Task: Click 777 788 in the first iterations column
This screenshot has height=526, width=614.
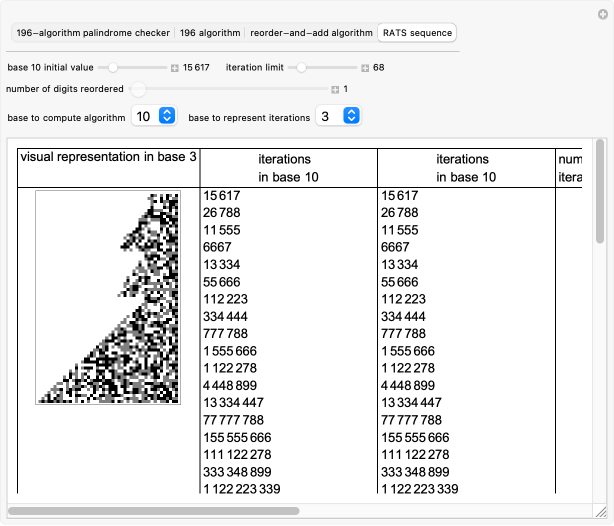Action: (x=226, y=334)
